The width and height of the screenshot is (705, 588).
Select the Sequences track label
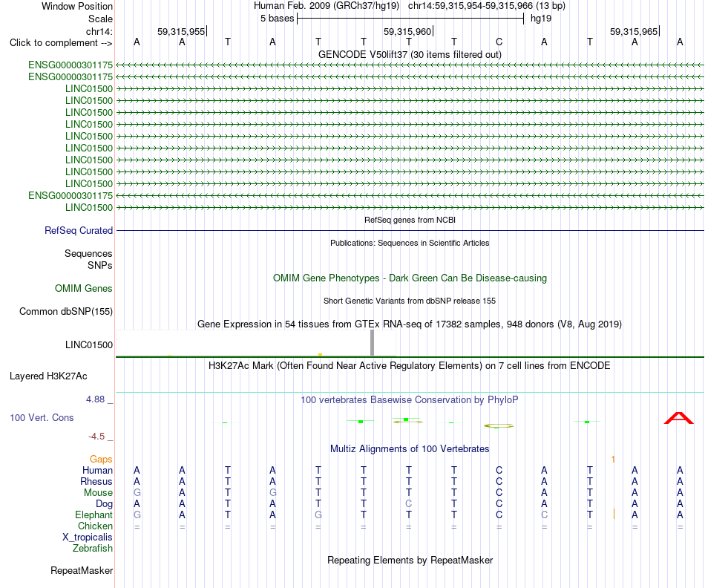coord(88,253)
